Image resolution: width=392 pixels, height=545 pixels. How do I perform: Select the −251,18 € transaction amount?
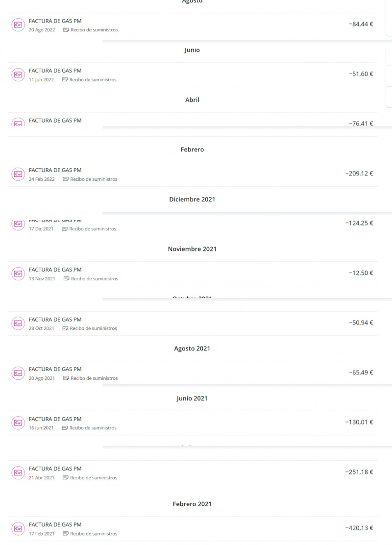click(x=359, y=472)
